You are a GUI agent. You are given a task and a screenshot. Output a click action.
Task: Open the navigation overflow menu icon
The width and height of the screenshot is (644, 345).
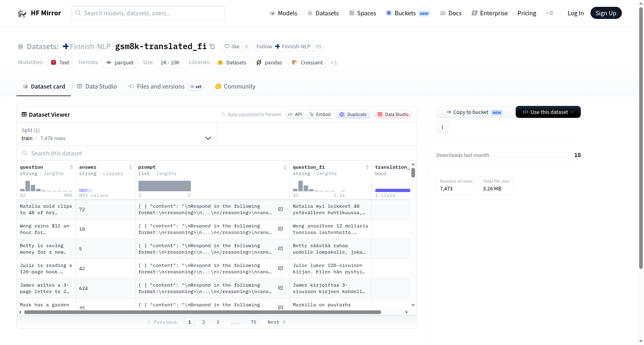click(549, 13)
